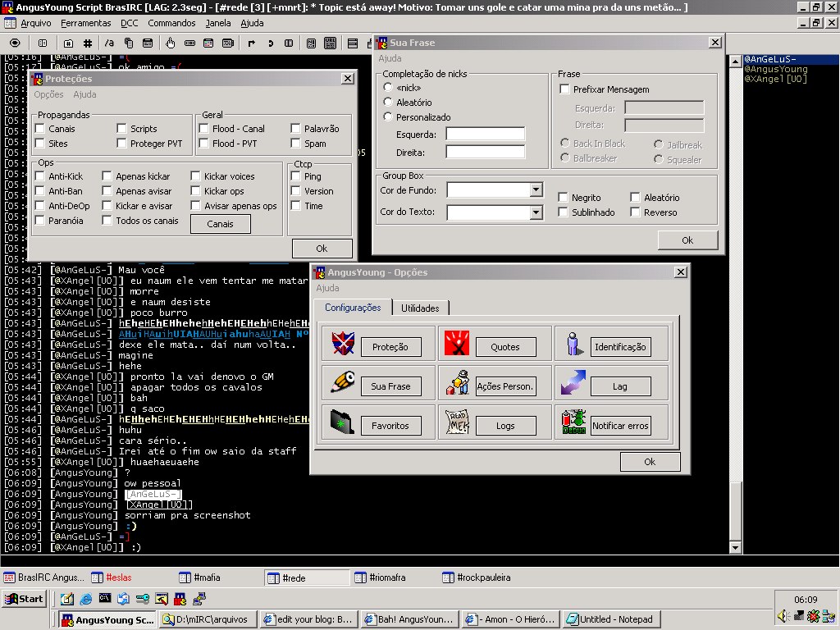The width and height of the screenshot is (840, 630).
Task: Click the Direita field under Completação de nicks
Action: [486, 152]
